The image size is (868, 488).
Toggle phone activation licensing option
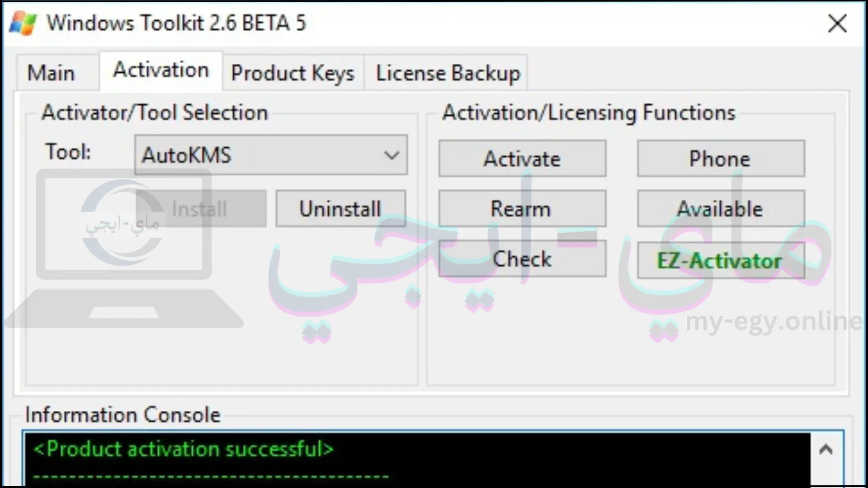[720, 158]
